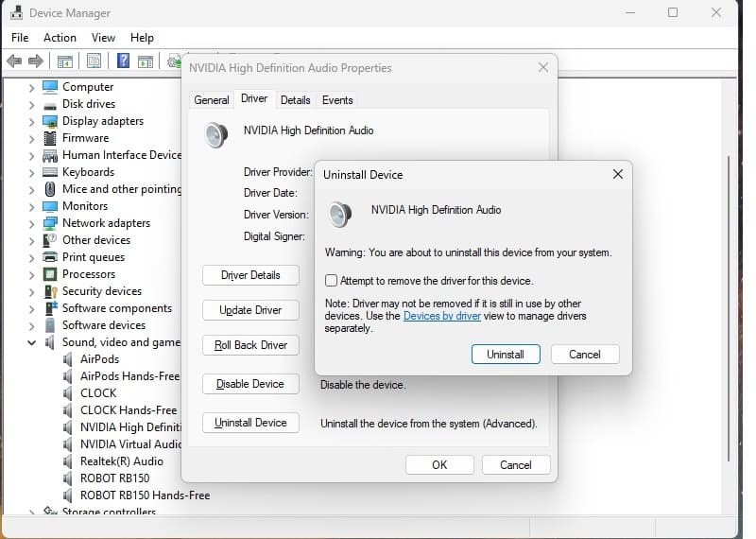756x539 pixels.
Task: Click the Roll Back Driver button
Action: point(250,345)
